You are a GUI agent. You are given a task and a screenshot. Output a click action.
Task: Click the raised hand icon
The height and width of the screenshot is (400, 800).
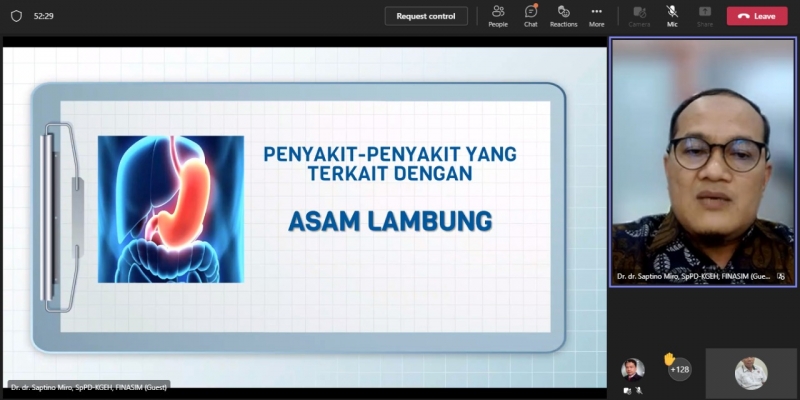pos(669,358)
